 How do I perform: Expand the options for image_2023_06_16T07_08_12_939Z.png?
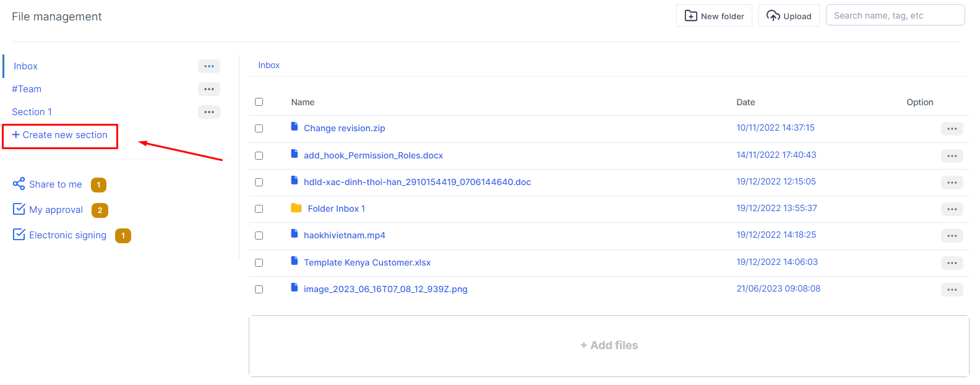(x=952, y=290)
